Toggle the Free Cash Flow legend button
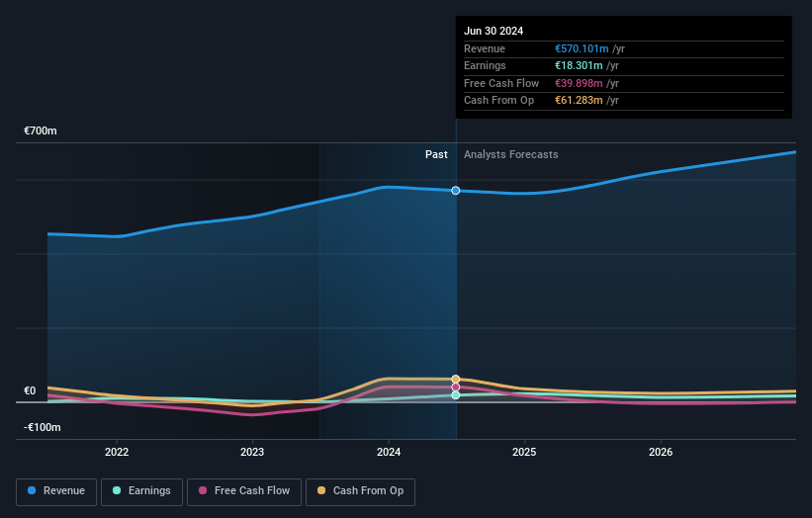The image size is (812, 518). coord(244,491)
